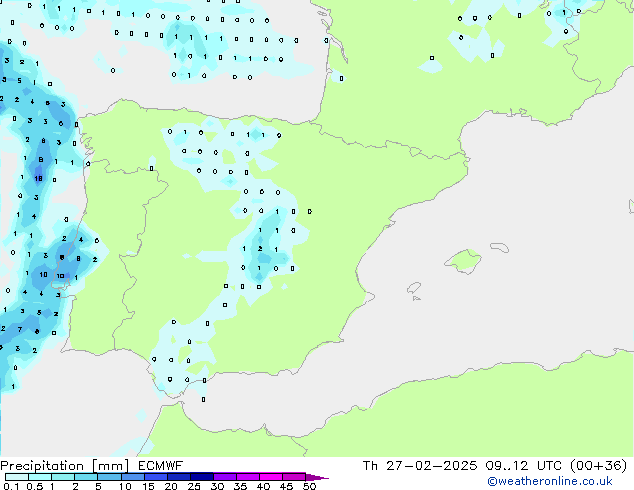
Task: Click the 'Precipitation' title text
Action: 42,466
